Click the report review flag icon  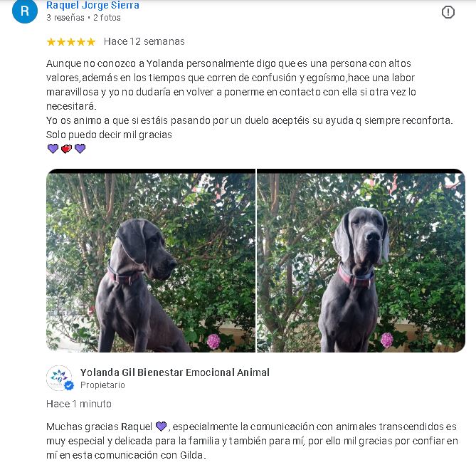(448, 12)
